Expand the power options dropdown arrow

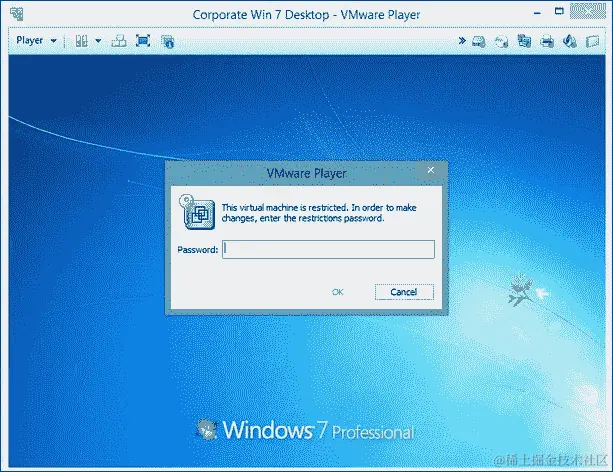98,41
